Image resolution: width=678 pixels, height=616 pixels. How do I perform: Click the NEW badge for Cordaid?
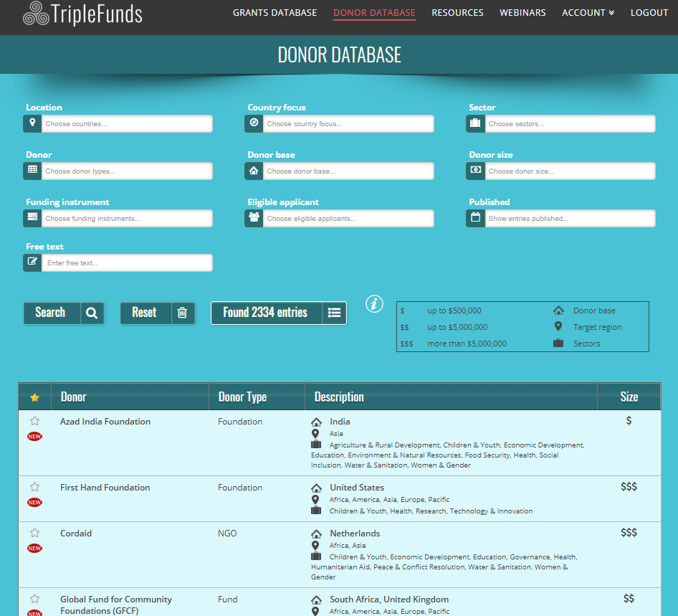34,548
